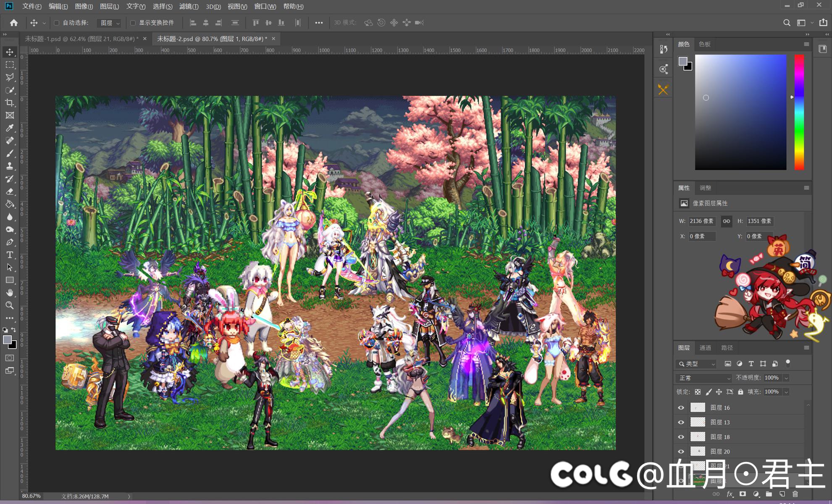832x504 pixels.
Task: Open the 类型 layer filter dropdown
Action: click(696, 364)
